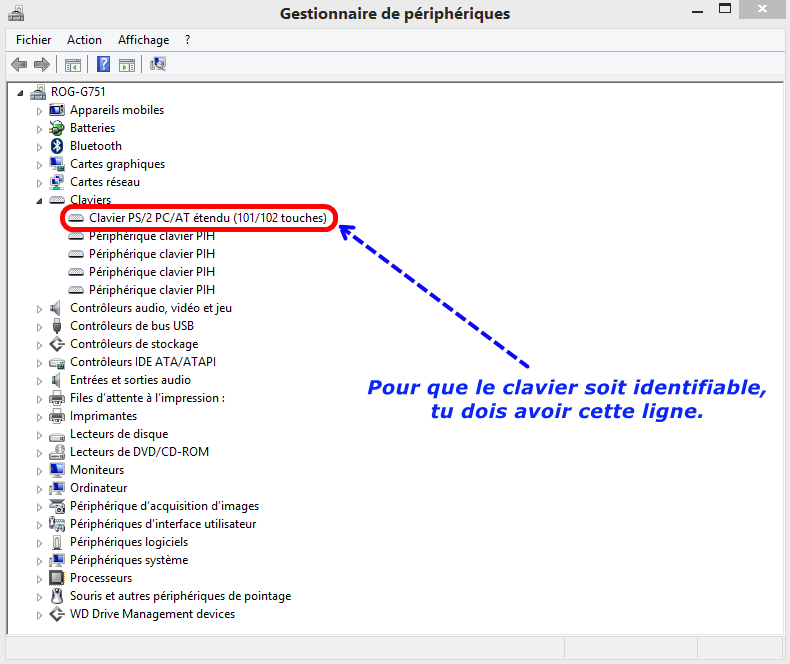This screenshot has width=790, height=664.
Task: Click the Back arrow toolbar icon
Action: click(19, 65)
